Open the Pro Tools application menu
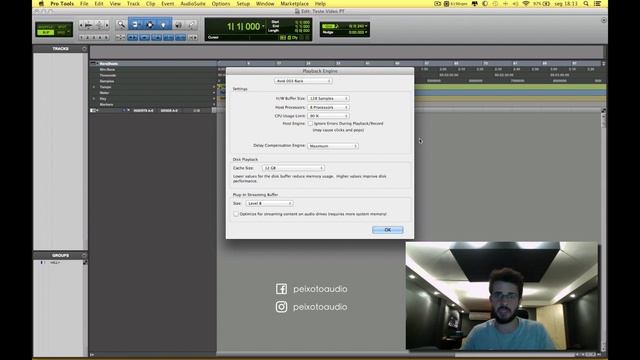The image size is (640, 360). [62, 4]
